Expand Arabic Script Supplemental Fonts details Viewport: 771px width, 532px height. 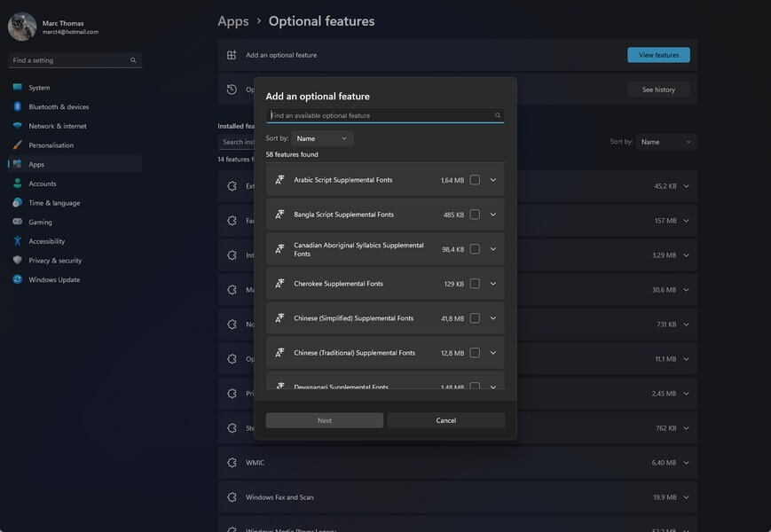493,180
